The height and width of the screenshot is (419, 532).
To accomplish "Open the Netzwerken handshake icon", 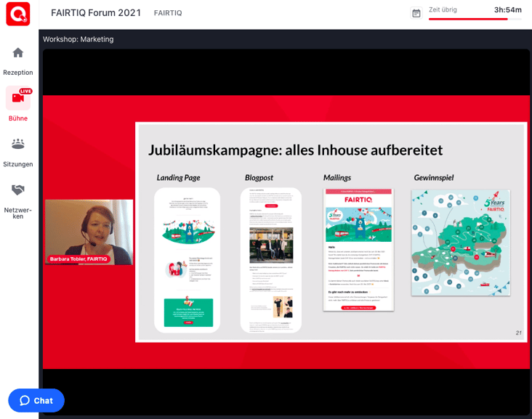I will click(x=18, y=190).
